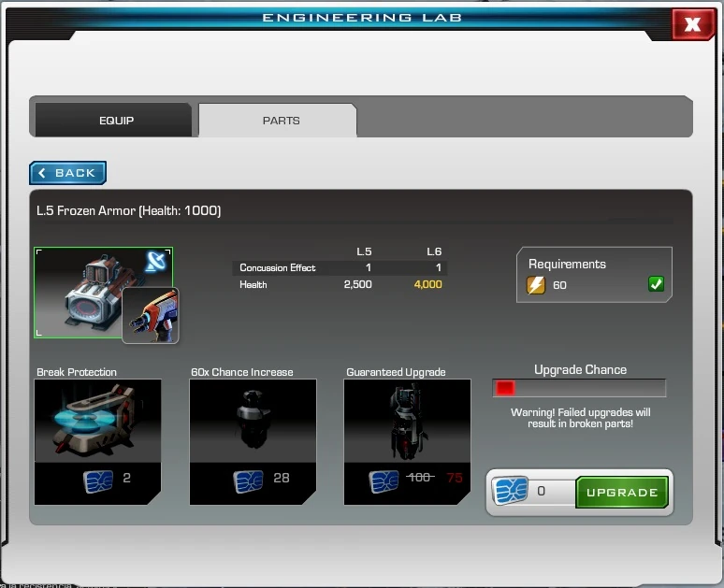Click chip icon under Break Protection

[x=98, y=480]
